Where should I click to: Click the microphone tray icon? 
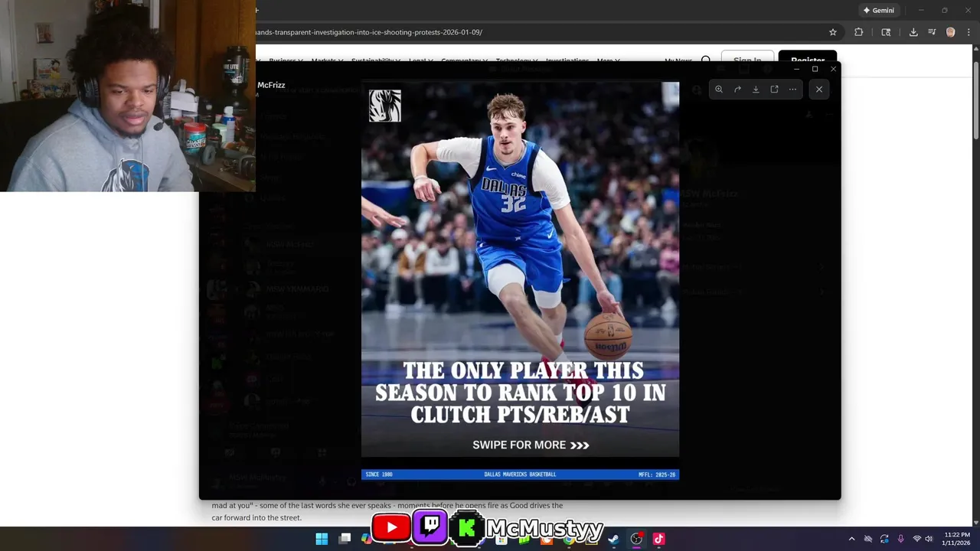pyautogui.click(x=900, y=539)
